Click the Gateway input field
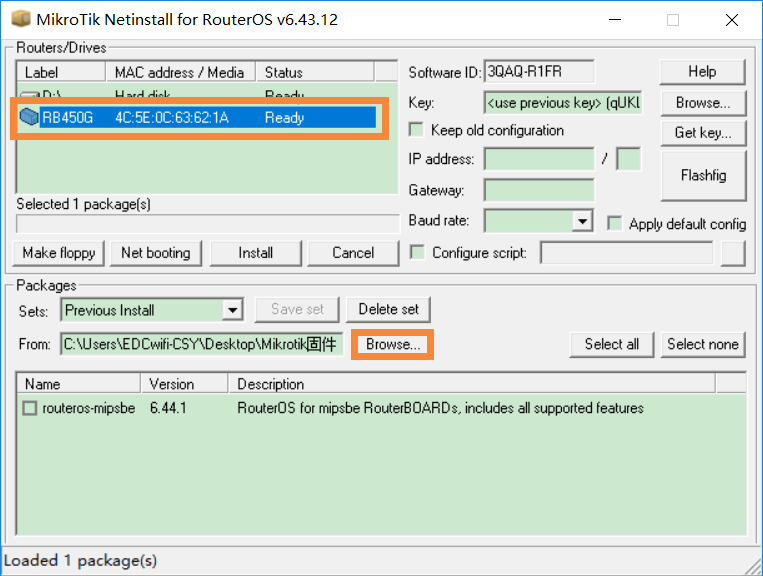Viewport: 763px width, 576px height. 539,190
